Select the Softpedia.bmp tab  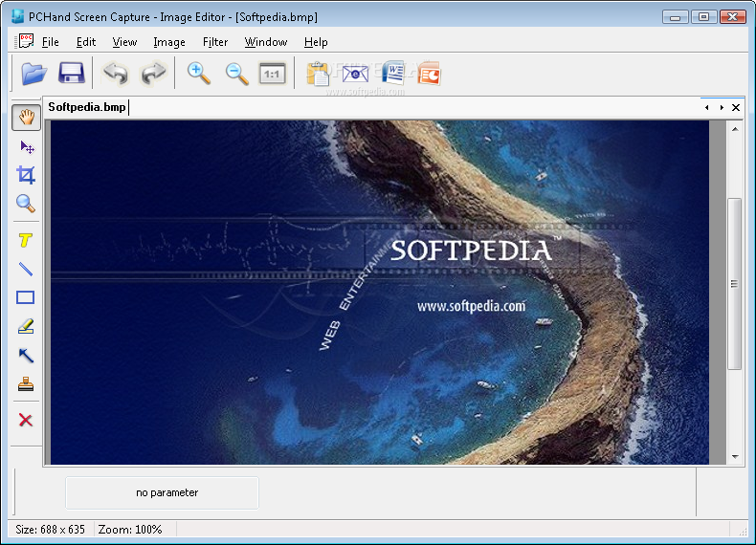[x=87, y=107]
